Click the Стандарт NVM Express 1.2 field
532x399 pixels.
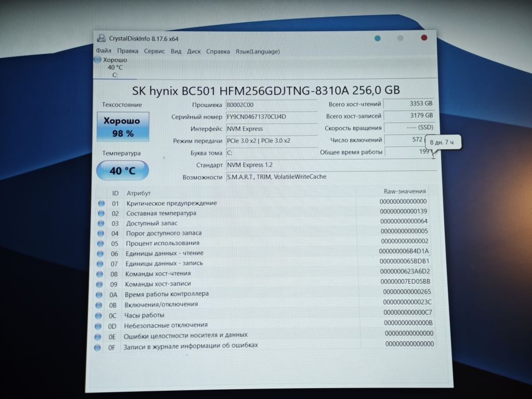tap(331, 165)
